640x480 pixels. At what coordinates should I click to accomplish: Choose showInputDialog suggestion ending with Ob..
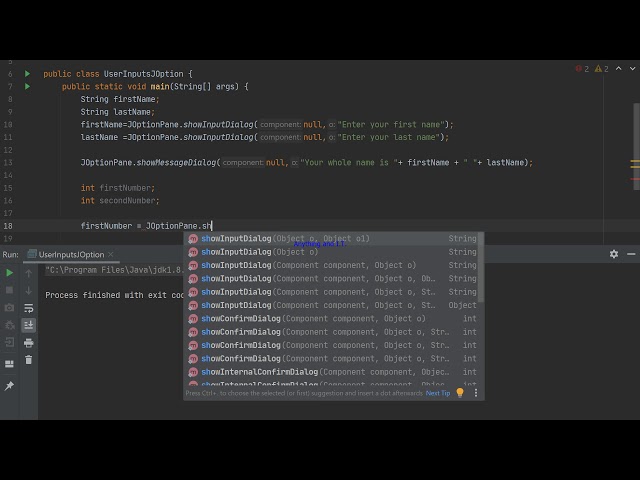click(x=332, y=279)
